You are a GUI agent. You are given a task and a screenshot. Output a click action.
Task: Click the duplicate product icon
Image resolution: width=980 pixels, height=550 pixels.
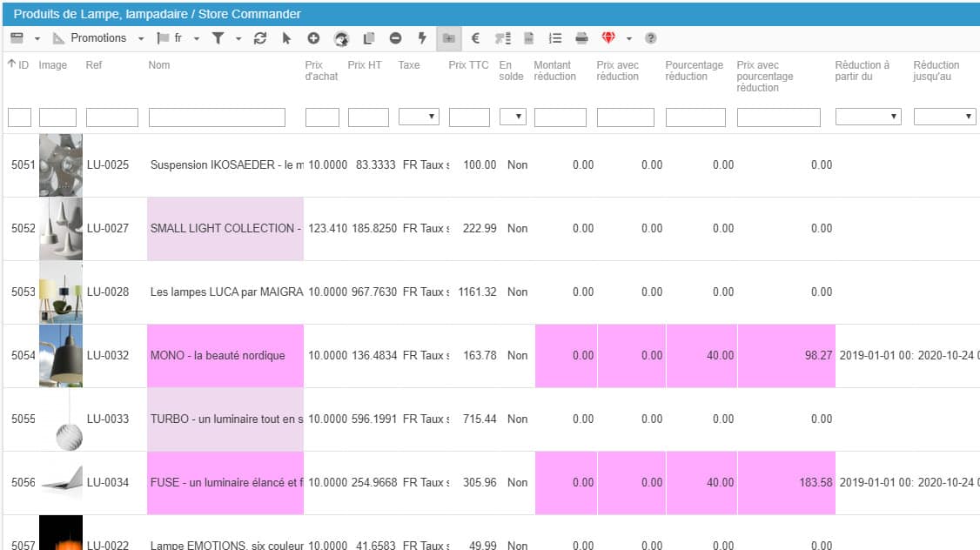click(368, 38)
